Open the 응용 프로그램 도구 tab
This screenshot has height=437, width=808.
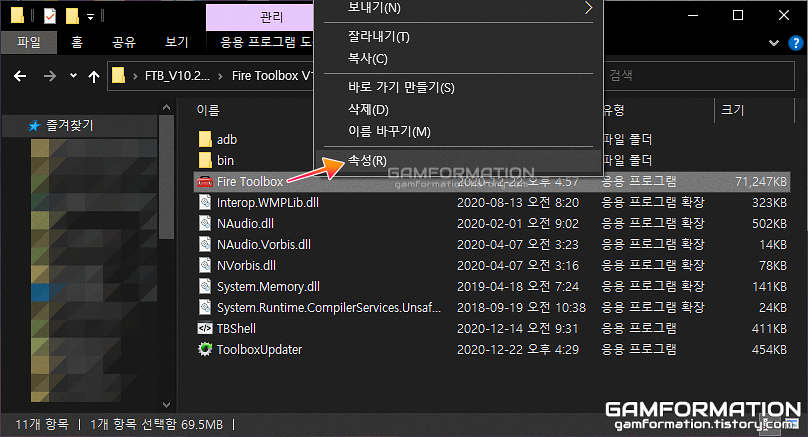click(x=265, y=42)
